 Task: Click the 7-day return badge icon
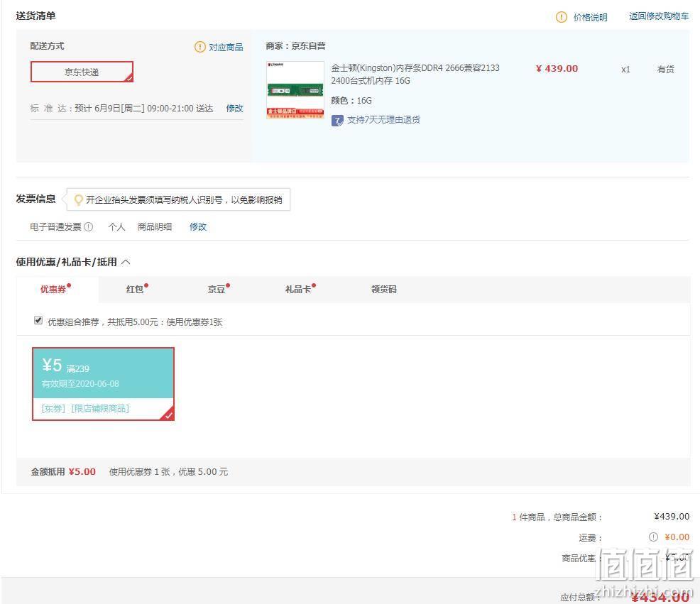coord(337,121)
